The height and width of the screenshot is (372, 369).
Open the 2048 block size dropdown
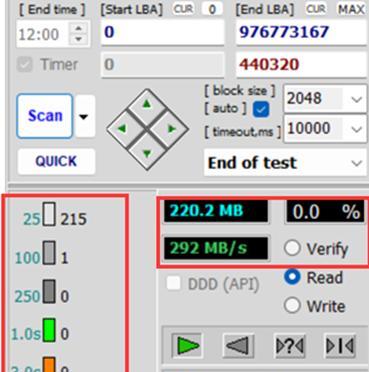325,99
